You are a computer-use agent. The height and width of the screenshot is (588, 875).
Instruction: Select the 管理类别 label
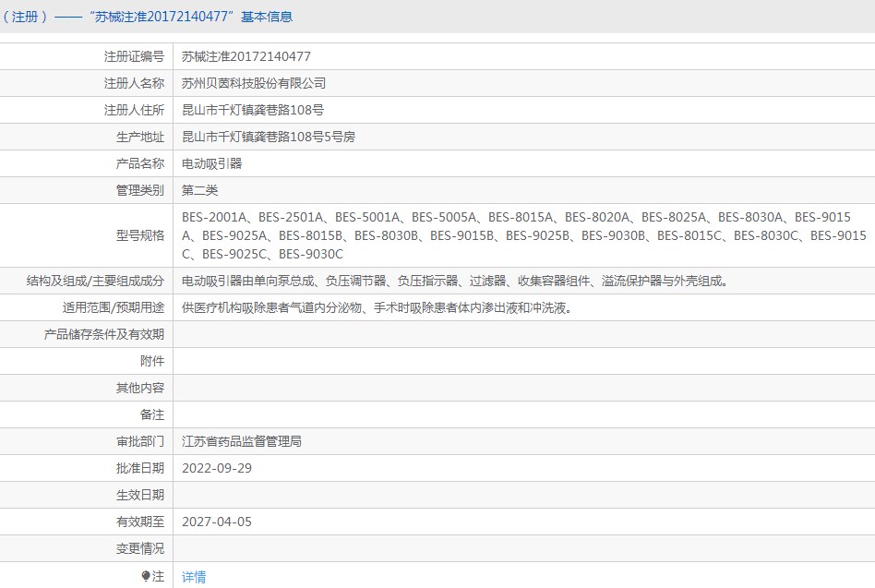140,190
